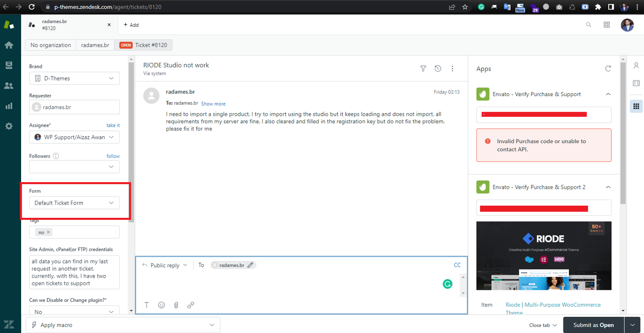Open the Riode Multi-Purpose WooCommerce Theme link
Image resolution: width=644 pixels, height=333 pixels.
click(x=553, y=308)
